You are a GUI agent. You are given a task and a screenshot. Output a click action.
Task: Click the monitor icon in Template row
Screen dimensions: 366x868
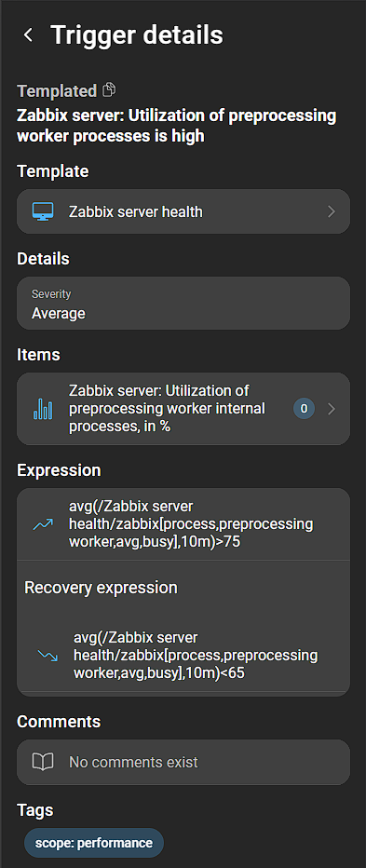coord(43,211)
